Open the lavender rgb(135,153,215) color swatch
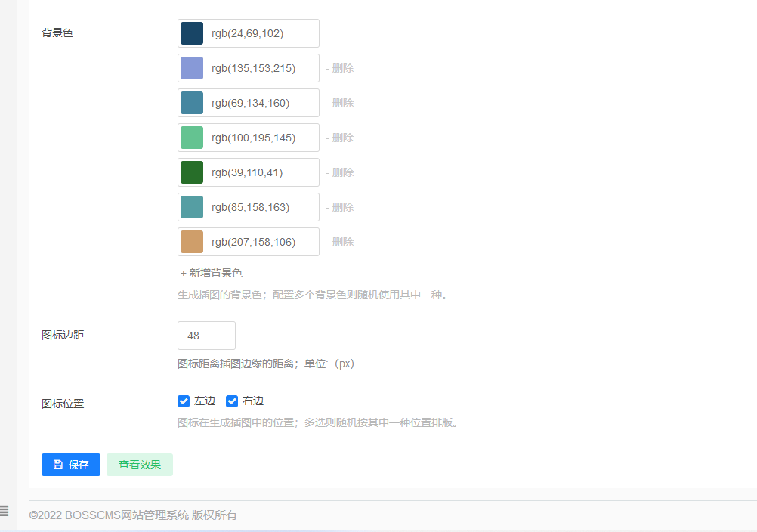The width and height of the screenshot is (757, 532). pyautogui.click(x=192, y=68)
